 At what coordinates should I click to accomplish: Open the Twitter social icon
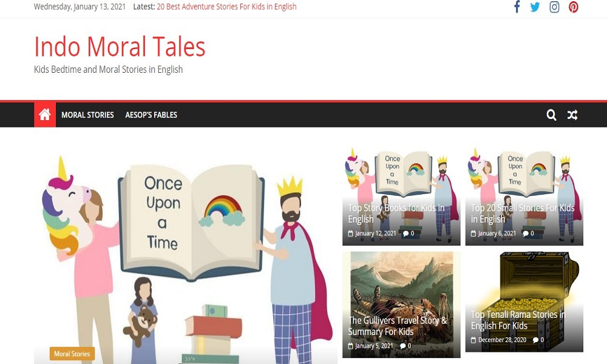point(535,7)
